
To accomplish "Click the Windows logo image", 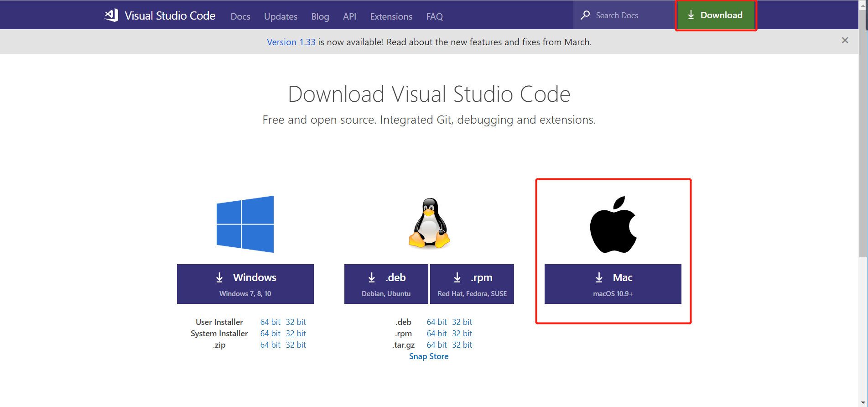I will 245,224.
